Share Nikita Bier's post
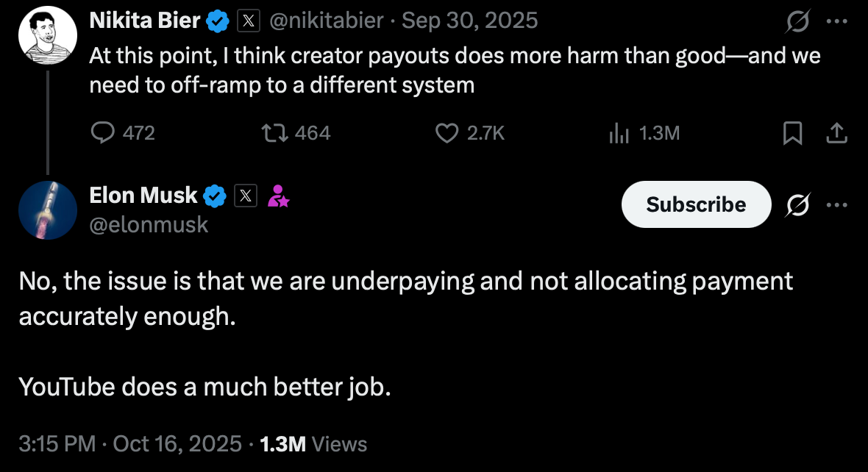Viewport: 868px width, 472px height. pyautogui.click(x=836, y=132)
